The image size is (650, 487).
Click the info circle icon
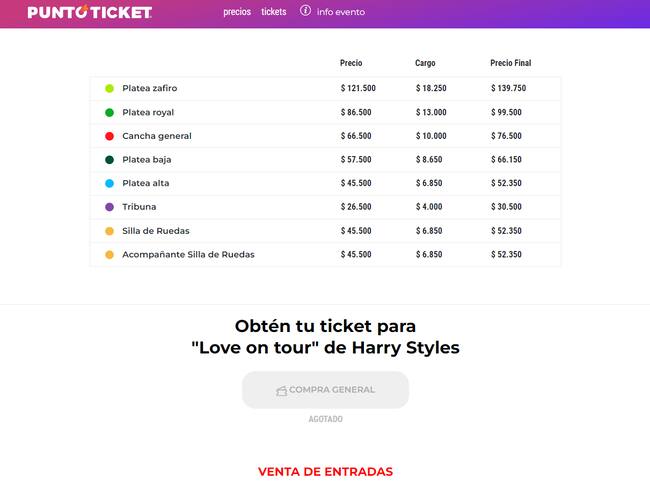pyautogui.click(x=306, y=11)
